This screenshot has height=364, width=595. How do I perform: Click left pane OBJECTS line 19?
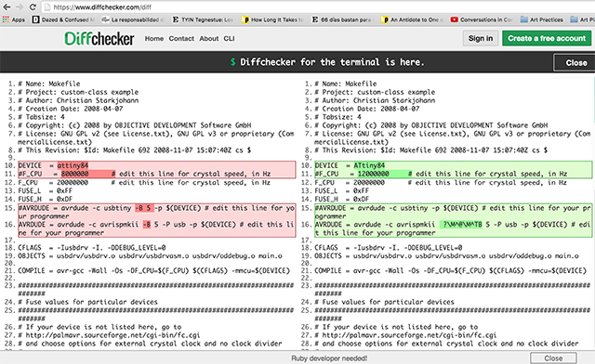coord(150,256)
